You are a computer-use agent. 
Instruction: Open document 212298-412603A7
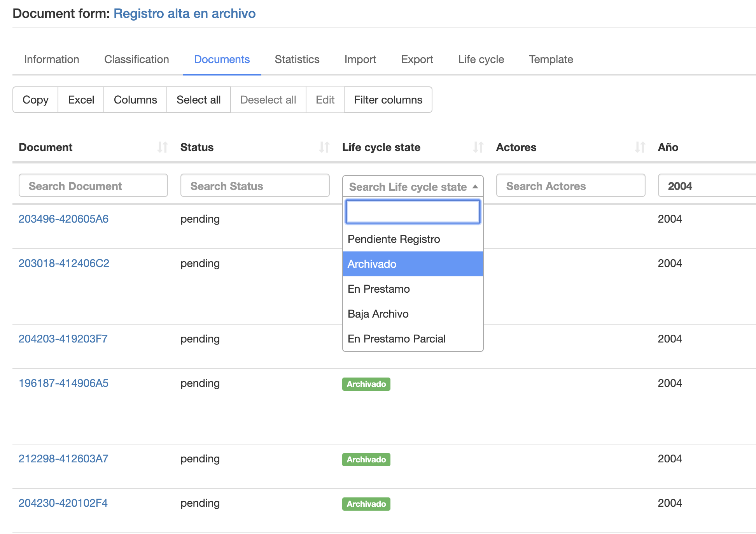click(63, 458)
